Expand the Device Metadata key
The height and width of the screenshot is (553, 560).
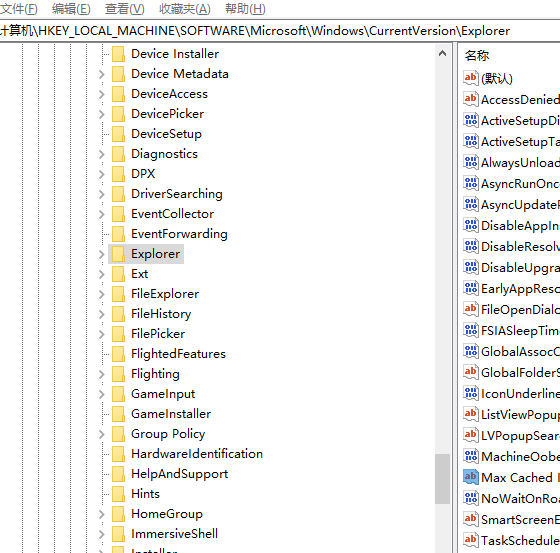101,74
